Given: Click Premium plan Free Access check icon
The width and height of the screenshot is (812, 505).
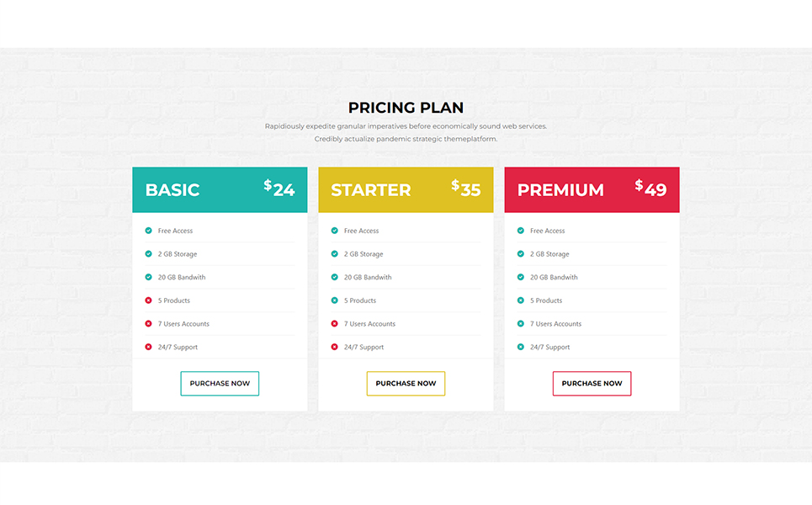Looking at the screenshot, I should [x=521, y=231].
